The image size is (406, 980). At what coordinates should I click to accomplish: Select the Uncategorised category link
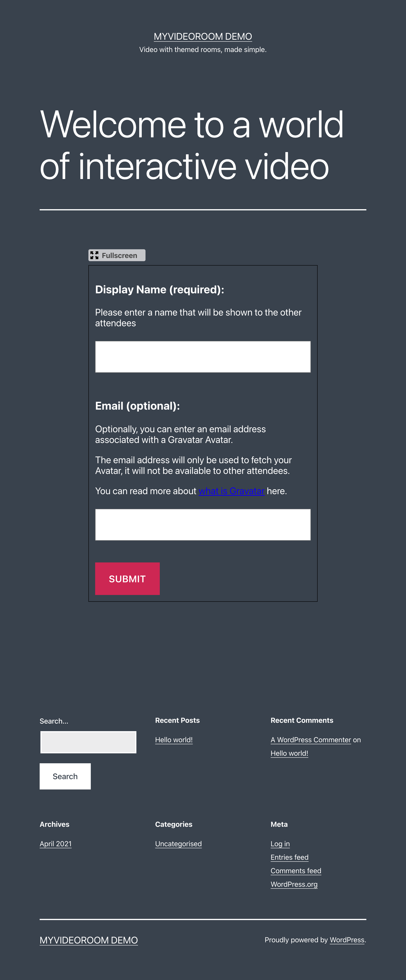178,843
